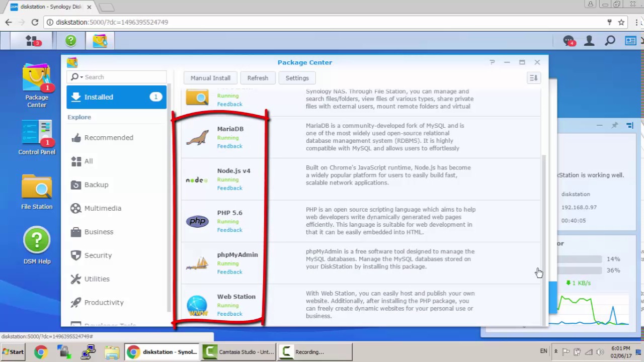Click the Web Station globe icon
Image resolution: width=644 pixels, height=362 pixels.
point(197,305)
